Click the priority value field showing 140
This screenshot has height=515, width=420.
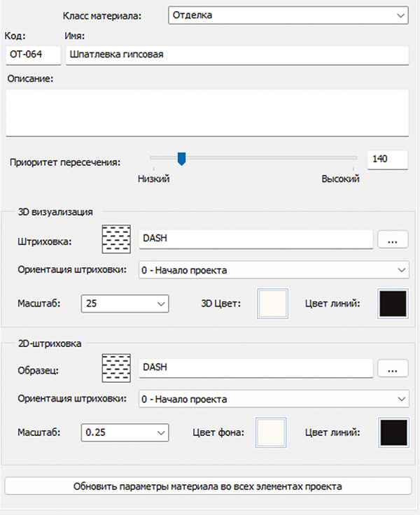click(387, 160)
